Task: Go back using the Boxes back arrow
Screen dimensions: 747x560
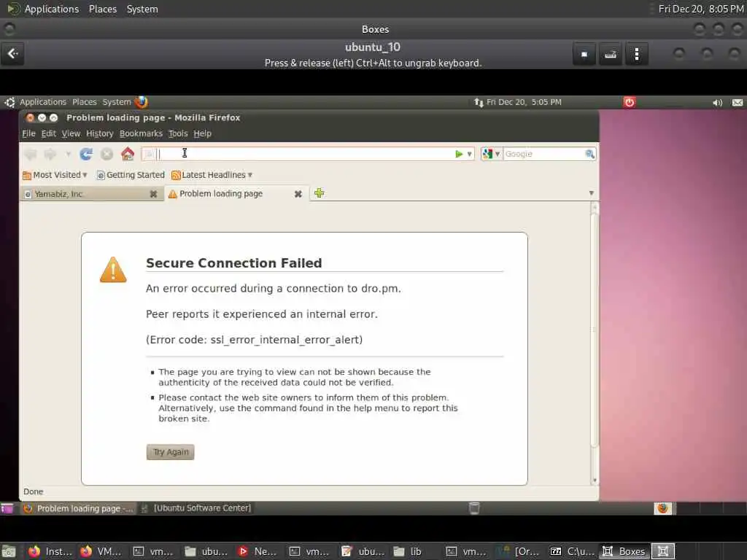Action: click(13, 54)
